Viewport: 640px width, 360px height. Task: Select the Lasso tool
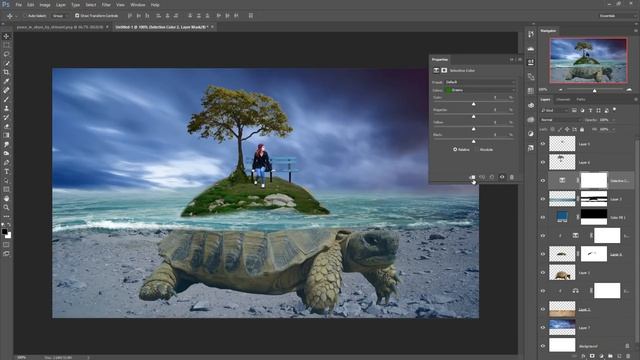[x=6, y=54]
